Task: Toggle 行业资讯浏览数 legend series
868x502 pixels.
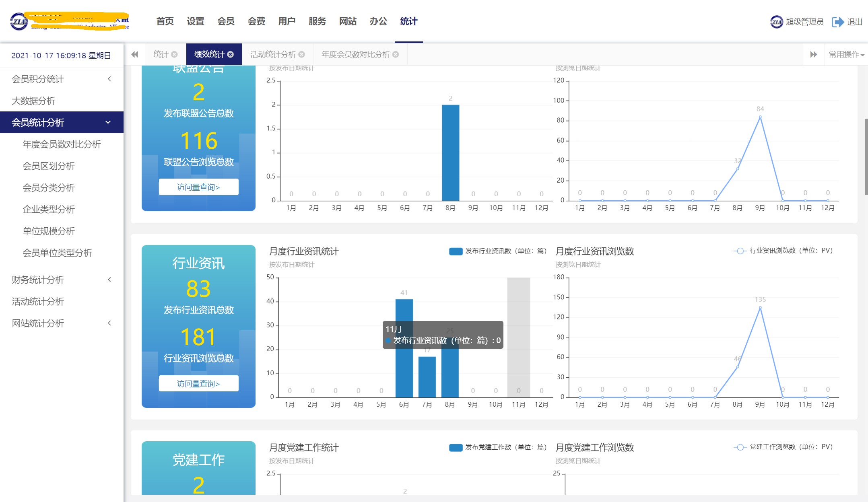Action: [x=740, y=251]
